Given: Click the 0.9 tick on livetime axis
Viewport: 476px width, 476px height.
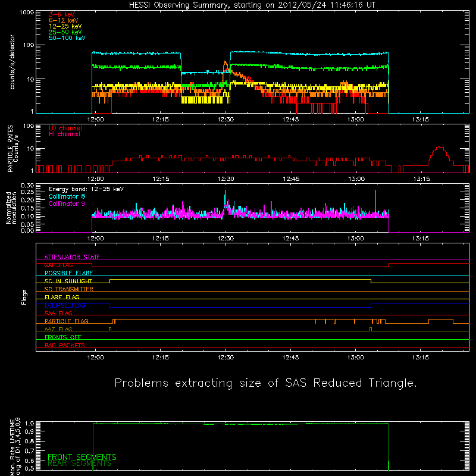Looking at the screenshot, I should click(29, 431).
